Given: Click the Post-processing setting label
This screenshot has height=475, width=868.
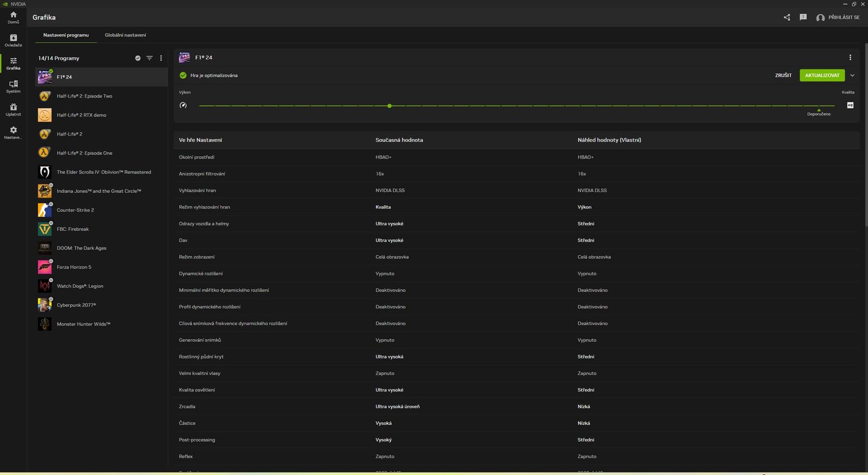Looking at the screenshot, I should (197, 440).
